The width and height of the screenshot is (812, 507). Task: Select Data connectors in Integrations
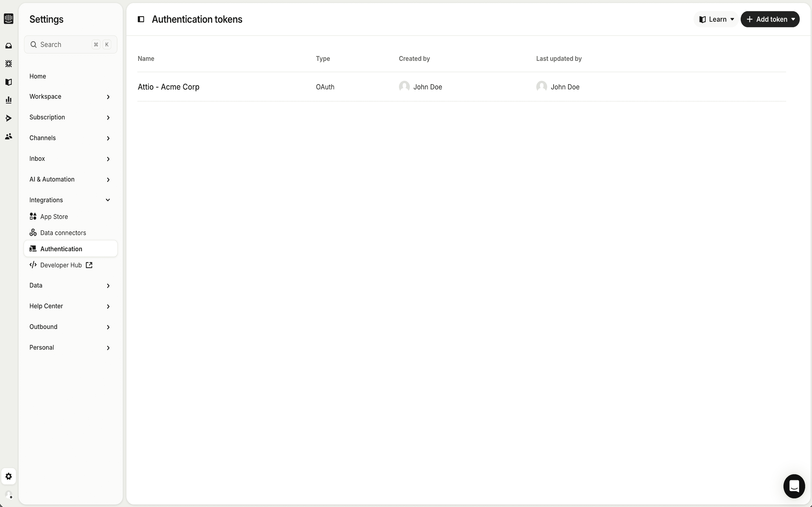(63, 232)
